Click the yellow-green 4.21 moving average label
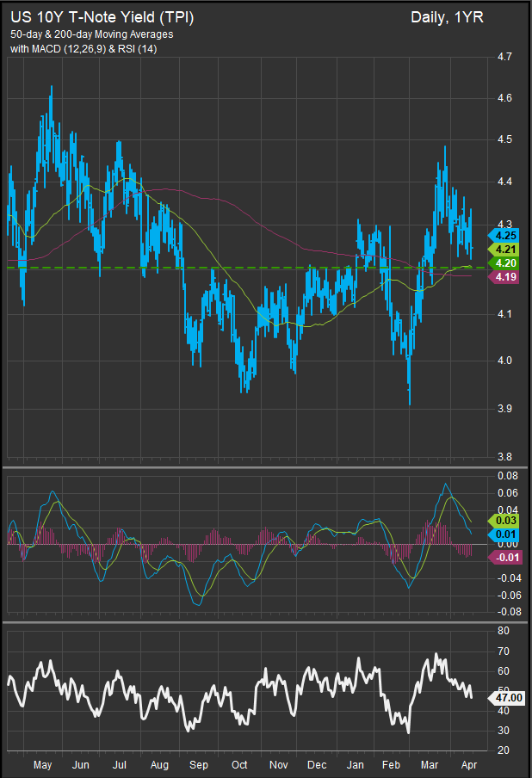This screenshot has width=532, height=778. point(505,249)
